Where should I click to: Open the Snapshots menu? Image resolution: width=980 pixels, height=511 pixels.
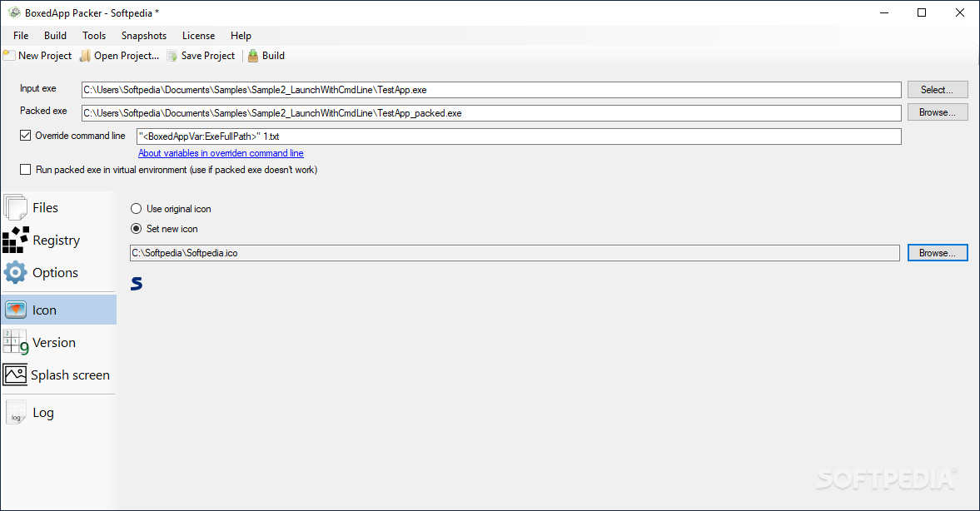pyautogui.click(x=144, y=36)
